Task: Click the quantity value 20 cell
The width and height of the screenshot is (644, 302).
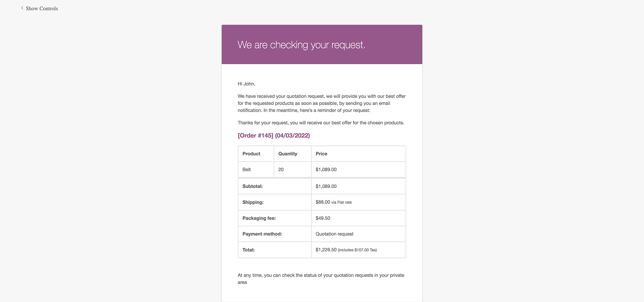Action: click(x=281, y=169)
